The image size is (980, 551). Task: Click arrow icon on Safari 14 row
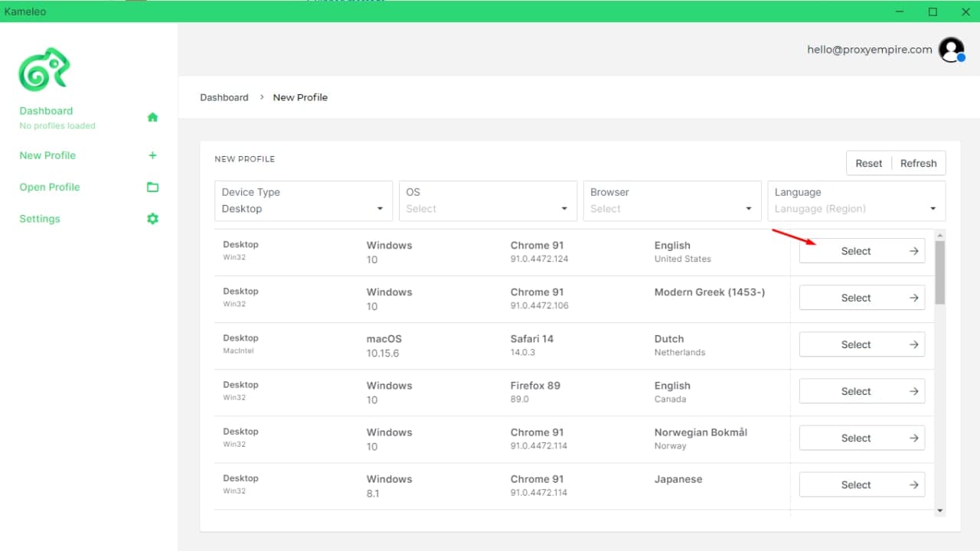(x=913, y=344)
